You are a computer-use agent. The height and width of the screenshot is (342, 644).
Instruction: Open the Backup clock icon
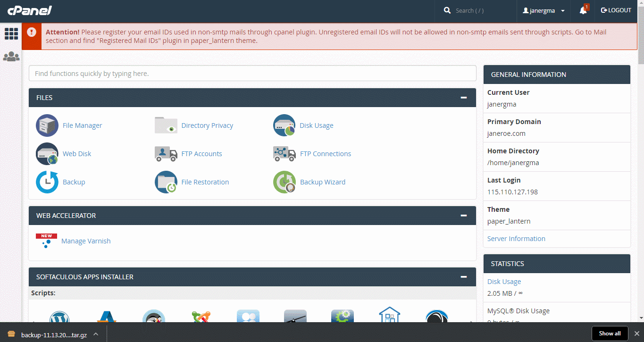point(47,182)
